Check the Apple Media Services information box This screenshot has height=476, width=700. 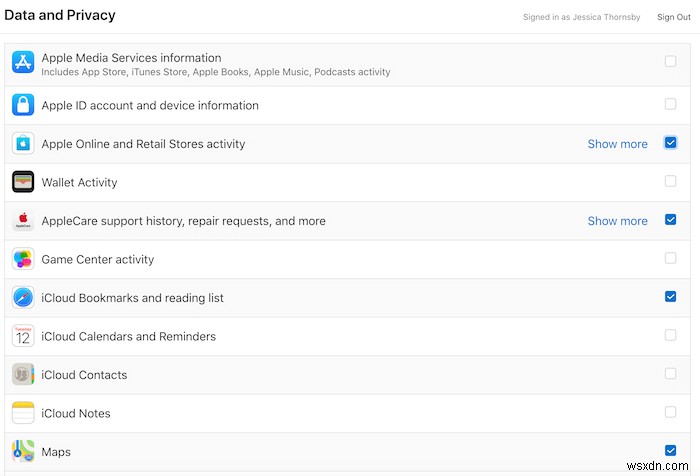670,61
